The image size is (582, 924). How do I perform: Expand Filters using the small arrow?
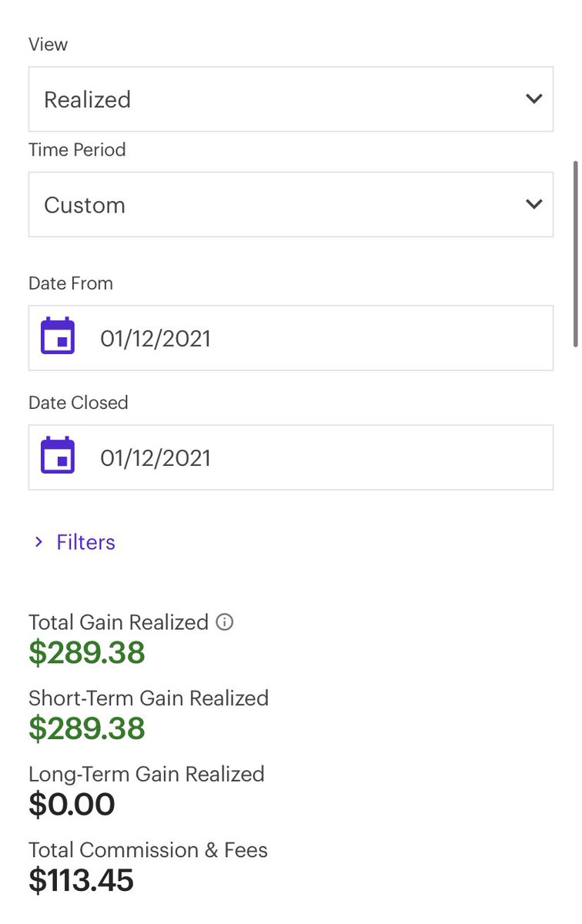(x=38, y=542)
